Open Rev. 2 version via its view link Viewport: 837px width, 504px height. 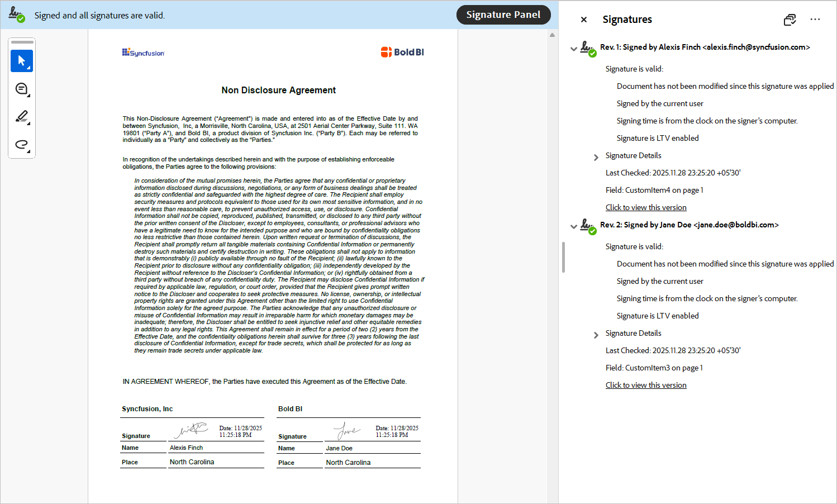(x=646, y=384)
